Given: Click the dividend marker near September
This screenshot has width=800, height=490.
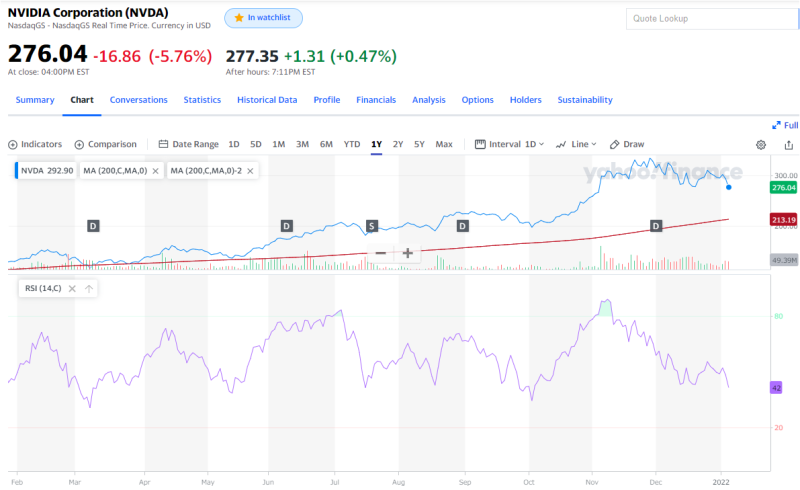Looking at the screenshot, I should (x=462, y=226).
